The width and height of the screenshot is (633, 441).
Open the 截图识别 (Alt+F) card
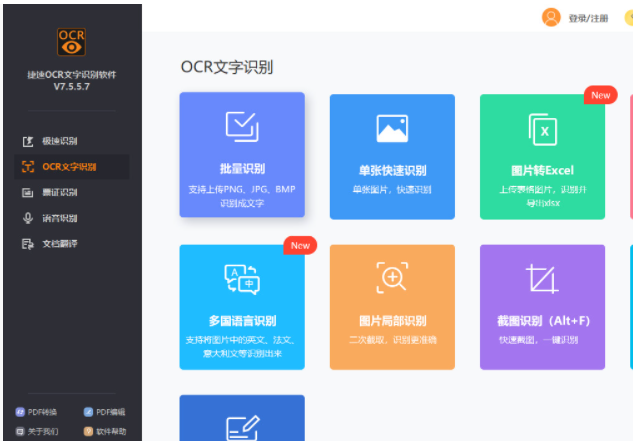click(x=542, y=307)
